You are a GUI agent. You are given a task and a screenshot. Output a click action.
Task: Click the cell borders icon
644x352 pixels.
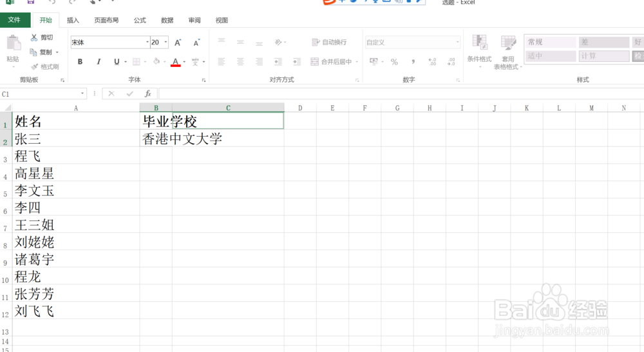[137, 62]
